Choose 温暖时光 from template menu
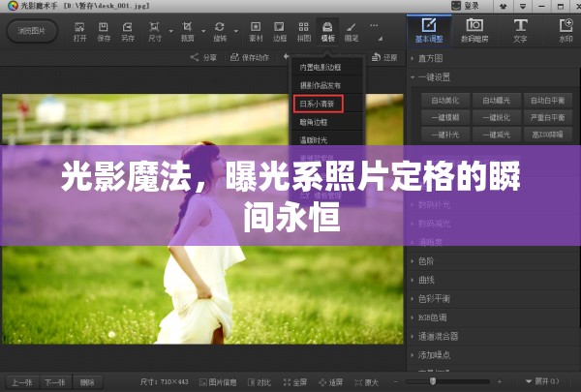Screen dimensions: 581x392 point(327,140)
